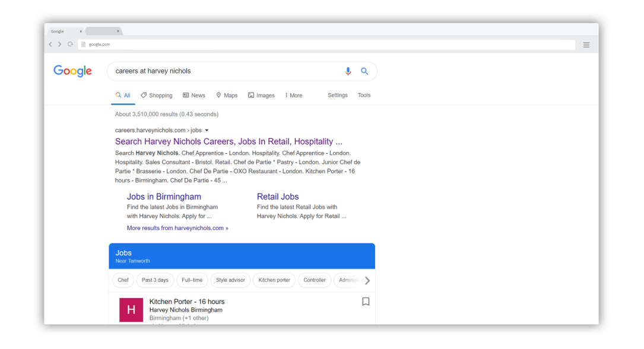
Task: Click the Harvey Nichols H logo thumbnail
Action: (x=131, y=310)
